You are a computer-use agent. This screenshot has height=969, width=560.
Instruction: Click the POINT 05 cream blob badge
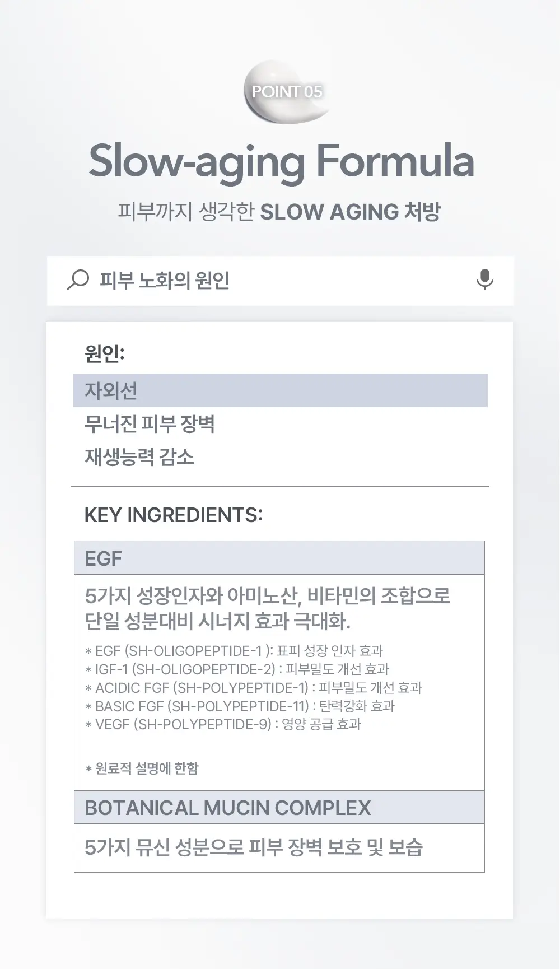click(x=286, y=91)
